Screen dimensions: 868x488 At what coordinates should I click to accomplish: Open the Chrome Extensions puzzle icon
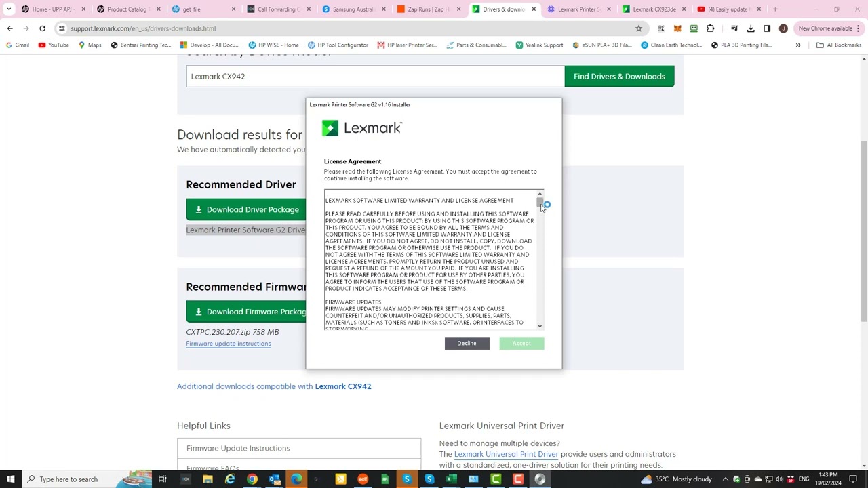pyautogui.click(x=710, y=28)
